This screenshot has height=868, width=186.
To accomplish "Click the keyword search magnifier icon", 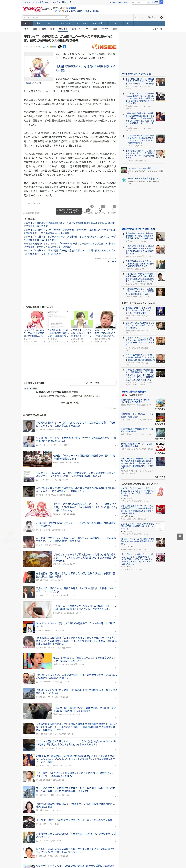I will pyautogui.click(x=66, y=17).
